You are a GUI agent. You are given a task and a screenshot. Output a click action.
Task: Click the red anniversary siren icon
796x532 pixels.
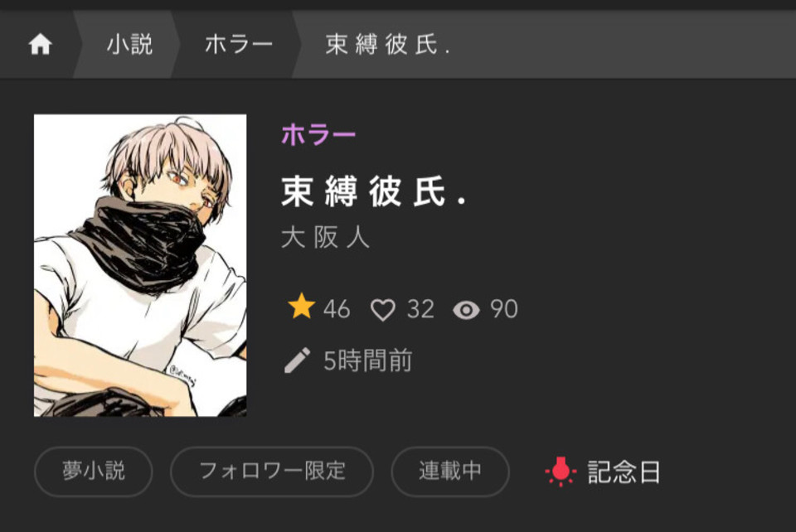[x=561, y=472]
